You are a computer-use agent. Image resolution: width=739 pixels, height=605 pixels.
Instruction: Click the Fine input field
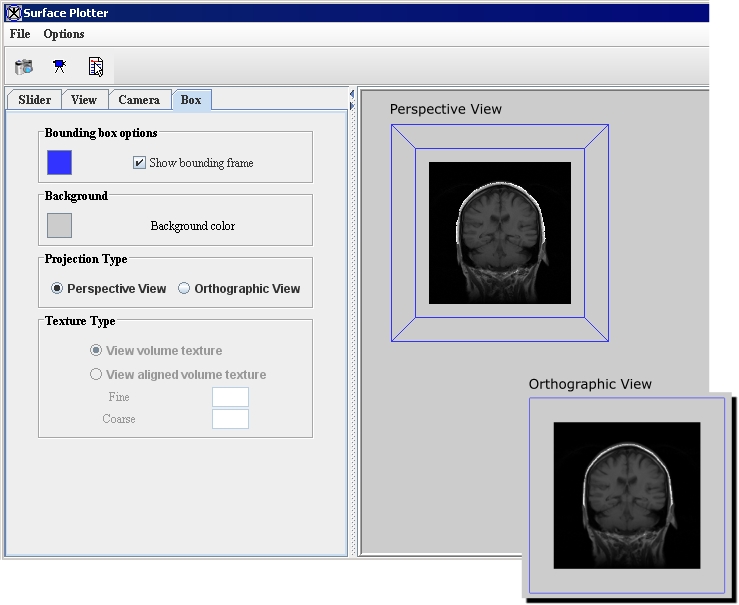coord(230,397)
